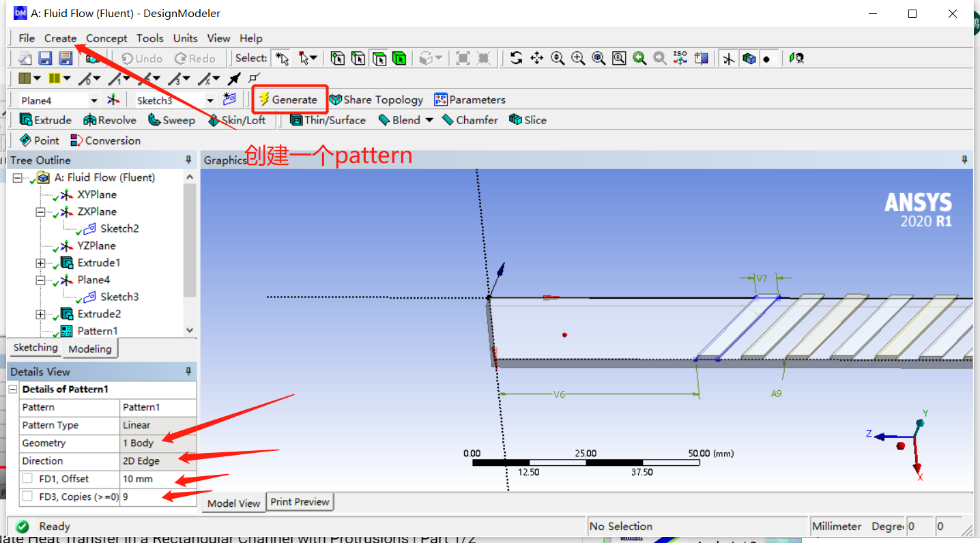Click the Save Project floppy icon
980x543 pixels.
pos(45,59)
